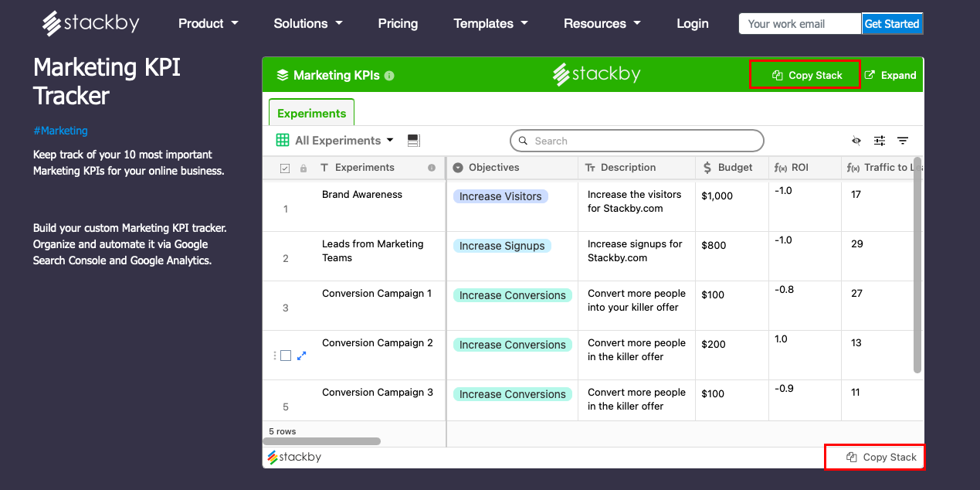
Task: Click the center Stackby logo in green bar
Action: (x=596, y=74)
